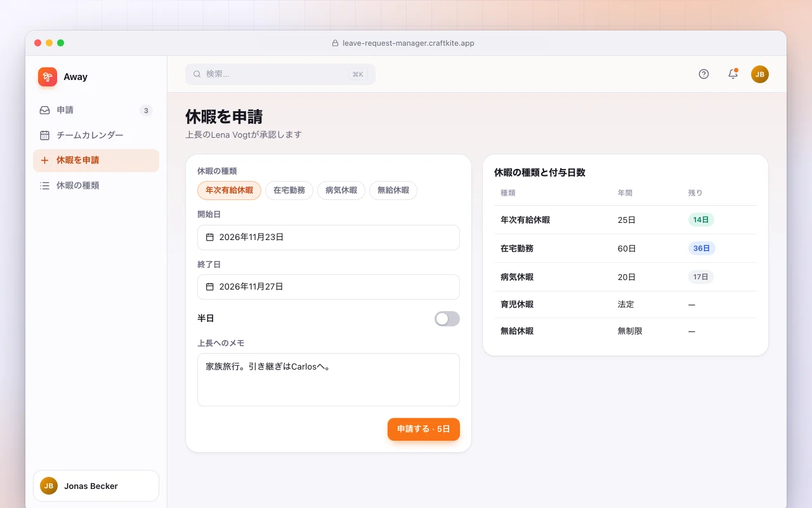
Task: Submit with 申請する · 5日 button
Action: click(x=424, y=429)
